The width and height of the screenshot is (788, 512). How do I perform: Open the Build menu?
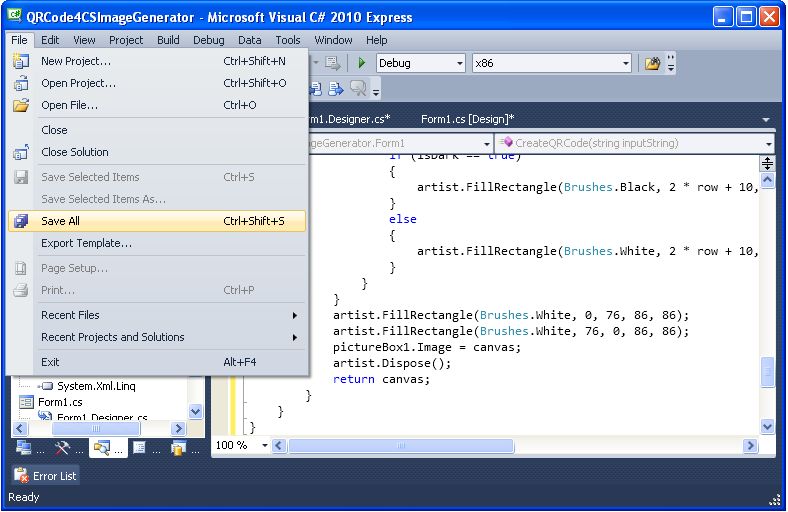pos(168,40)
